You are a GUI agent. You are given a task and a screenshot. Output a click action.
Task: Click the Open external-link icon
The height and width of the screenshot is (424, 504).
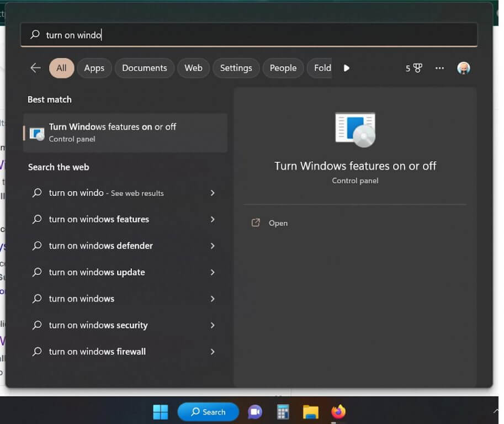(256, 222)
